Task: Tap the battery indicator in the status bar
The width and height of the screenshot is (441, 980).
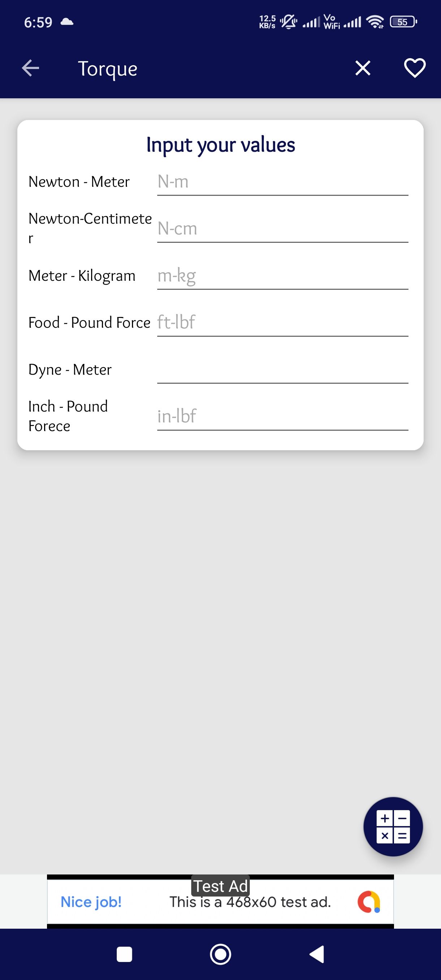Action: [x=403, y=22]
